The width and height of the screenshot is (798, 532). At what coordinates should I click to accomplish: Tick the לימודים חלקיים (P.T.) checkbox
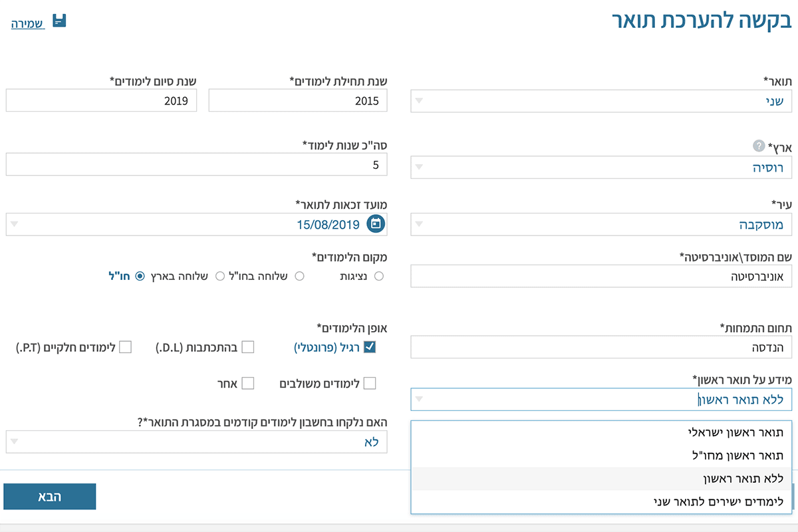point(126,346)
